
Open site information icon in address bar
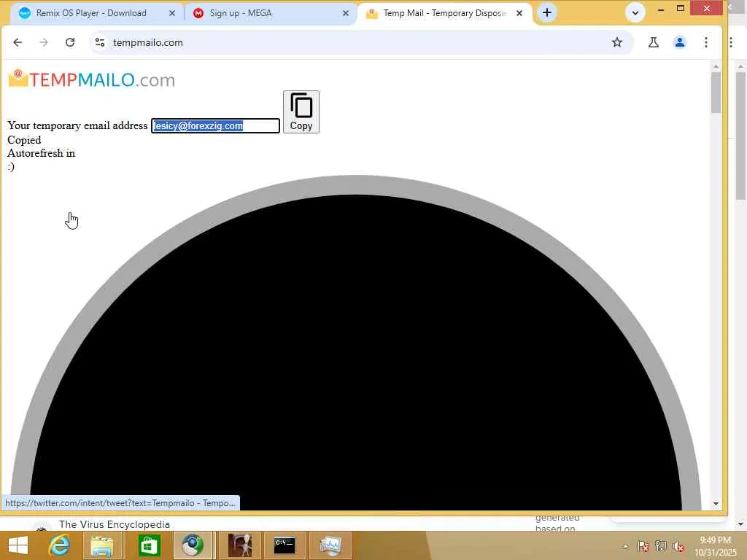point(99,42)
